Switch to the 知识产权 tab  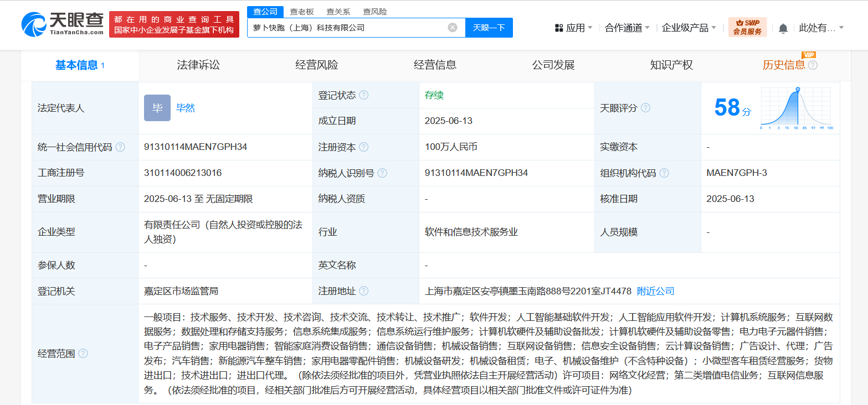pos(671,65)
